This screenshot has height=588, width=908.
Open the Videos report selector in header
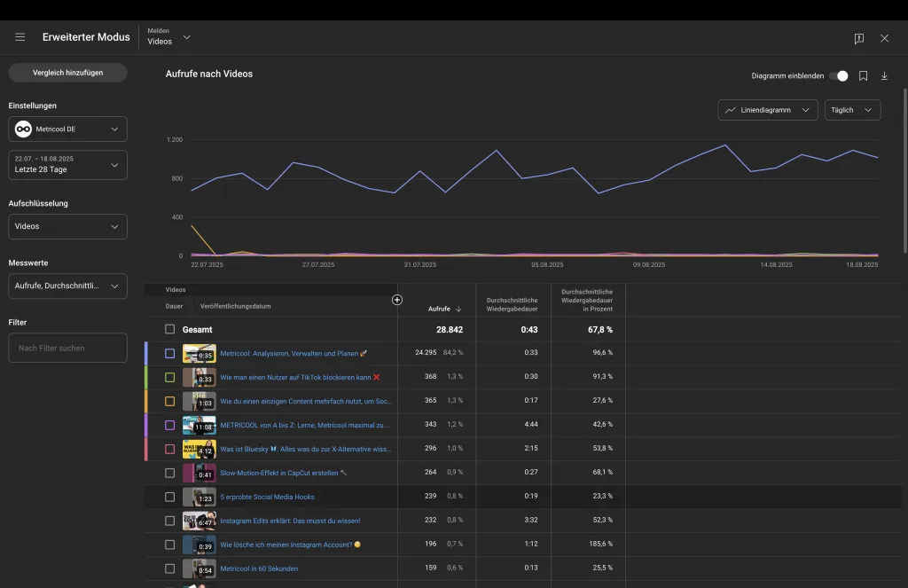[168, 37]
